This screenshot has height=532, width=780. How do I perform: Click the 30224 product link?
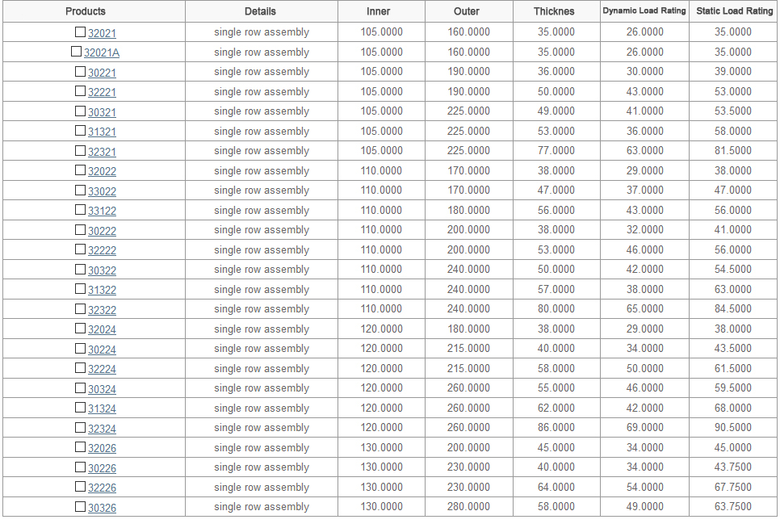(102, 349)
